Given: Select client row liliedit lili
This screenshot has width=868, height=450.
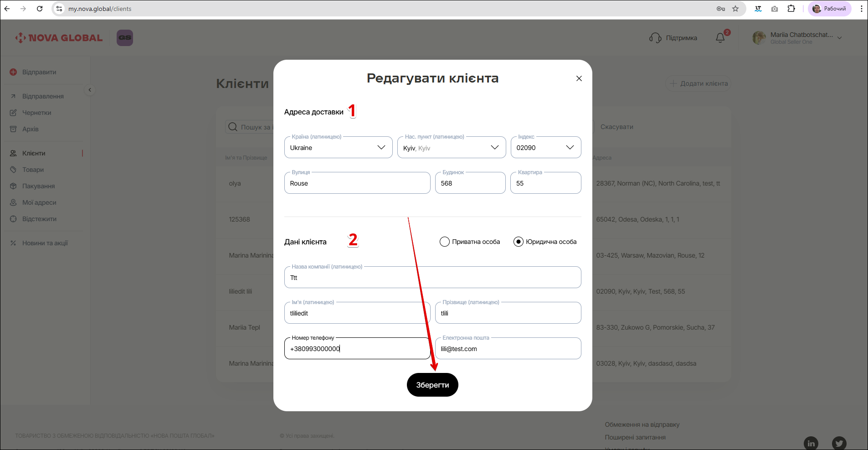Looking at the screenshot, I should [241, 291].
